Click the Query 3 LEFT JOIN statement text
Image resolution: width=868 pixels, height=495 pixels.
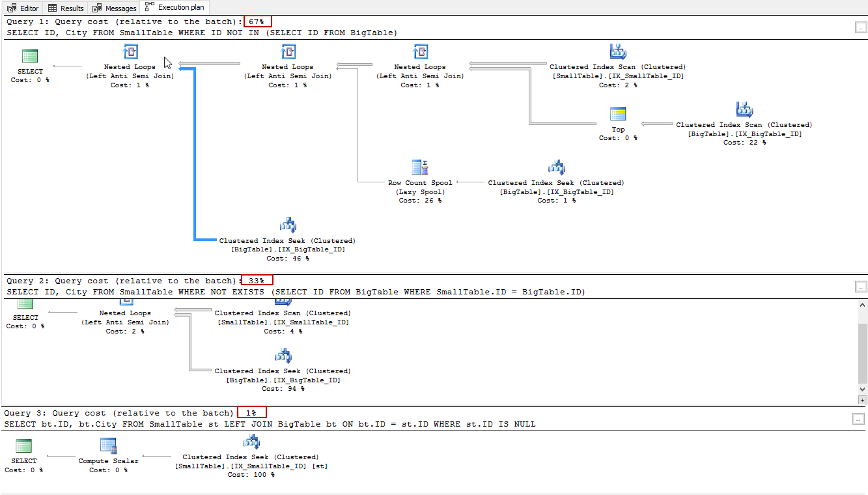(270, 424)
